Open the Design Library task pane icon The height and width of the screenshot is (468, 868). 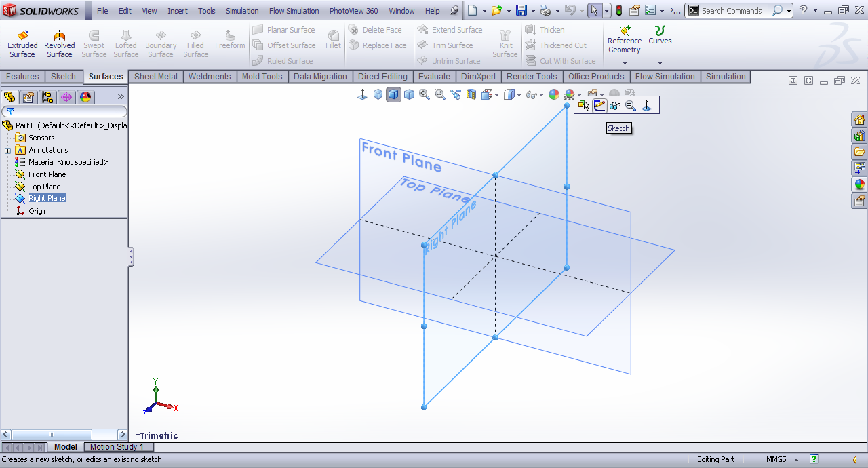860,136
